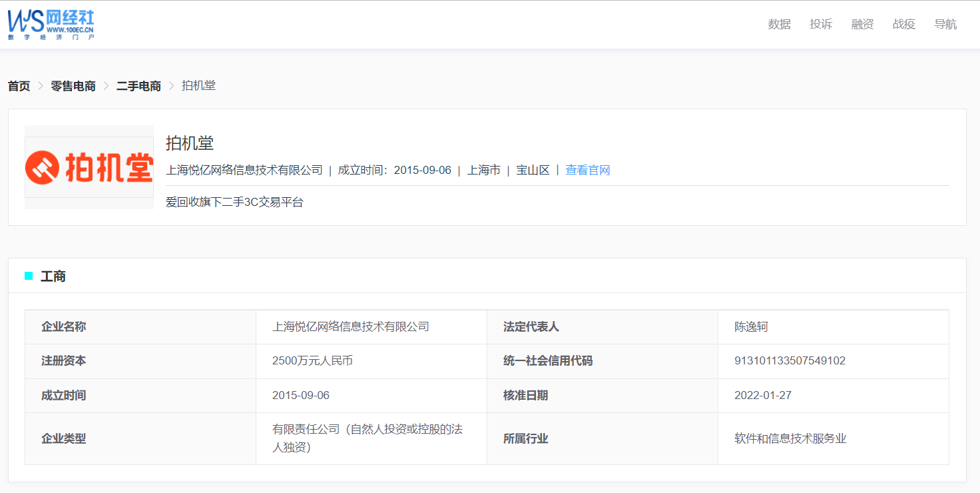This screenshot has width=980, height=493.
Task: Click the 拍机堂 breadcrumb item
Action: point(198,86)
